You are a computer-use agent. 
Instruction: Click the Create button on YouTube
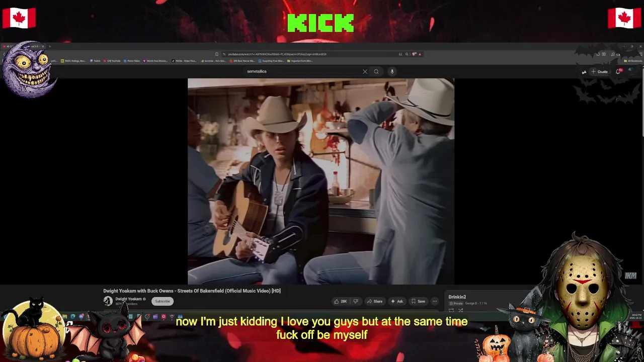[x=600, y=71]
